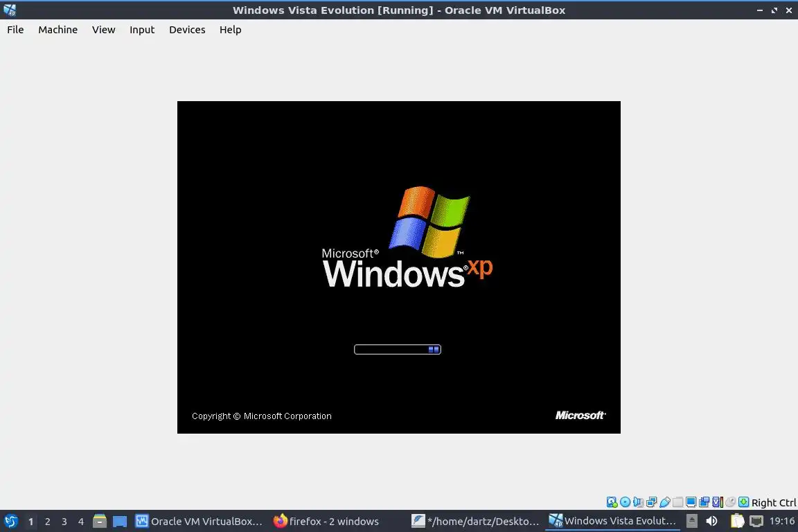The image size is (798, 532).
Task: Open the Lubuntu application menu bird icon
Action: pos(10,521)
